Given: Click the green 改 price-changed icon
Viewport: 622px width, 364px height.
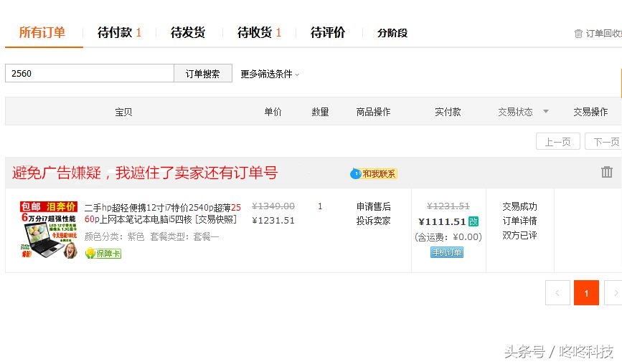Looking at the screenshot, I should [473, 221].
